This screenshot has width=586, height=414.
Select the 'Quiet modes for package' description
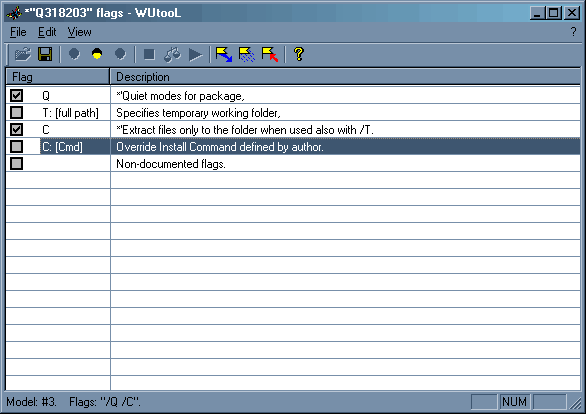pyautogui.click(x=180, y=96)
